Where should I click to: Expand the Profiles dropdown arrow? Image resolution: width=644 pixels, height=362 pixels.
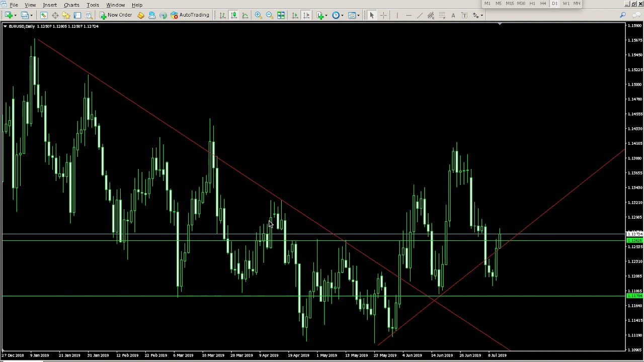click(x=31, y=15)
